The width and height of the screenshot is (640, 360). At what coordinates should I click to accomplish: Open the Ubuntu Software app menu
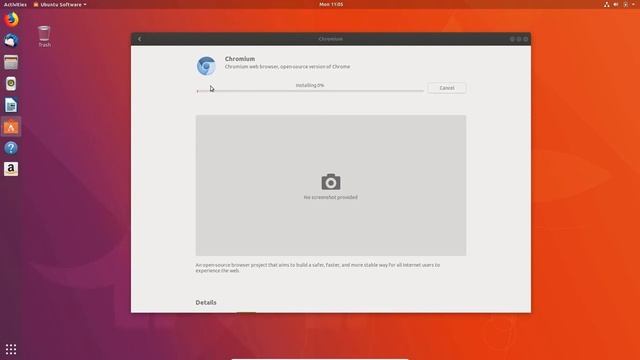coord(60,4)
